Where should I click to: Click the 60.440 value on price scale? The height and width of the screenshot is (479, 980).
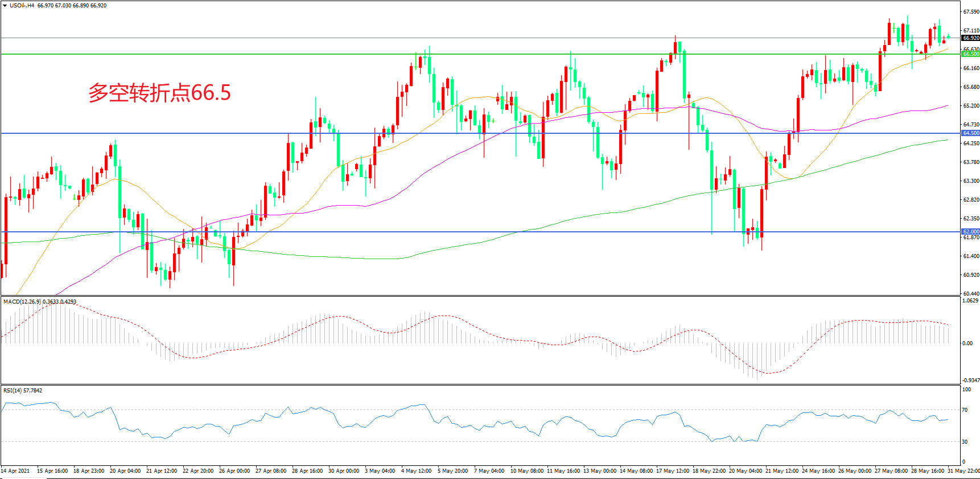(971, 294)
